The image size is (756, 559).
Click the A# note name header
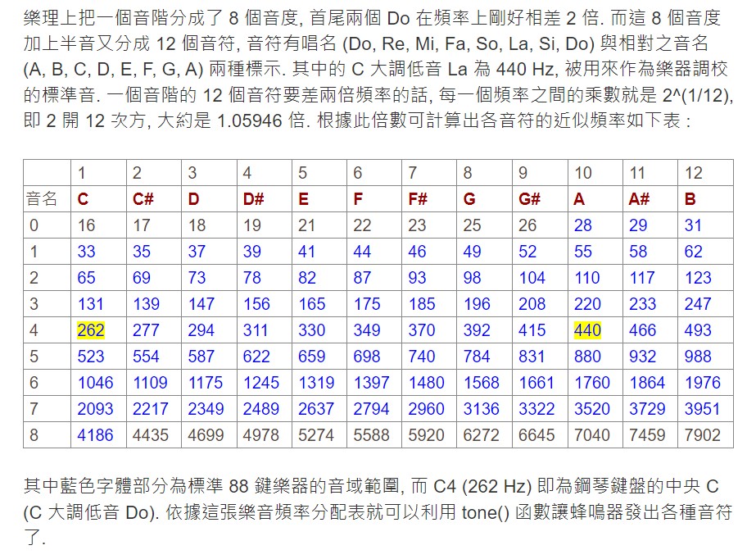click(x=639, y=199)
